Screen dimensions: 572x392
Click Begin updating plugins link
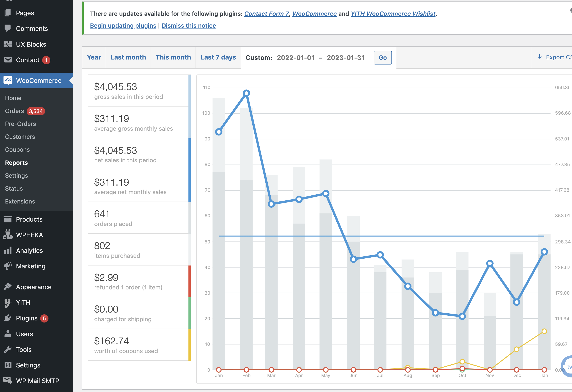click(123, 26)
